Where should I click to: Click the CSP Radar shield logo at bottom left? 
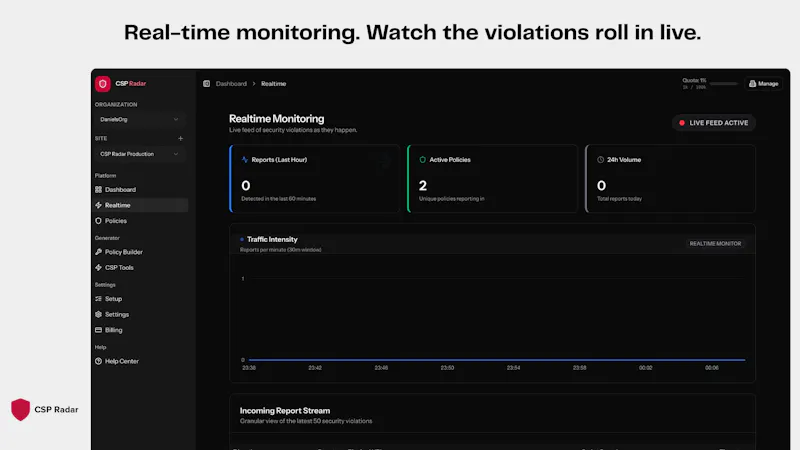coord(20,409)
